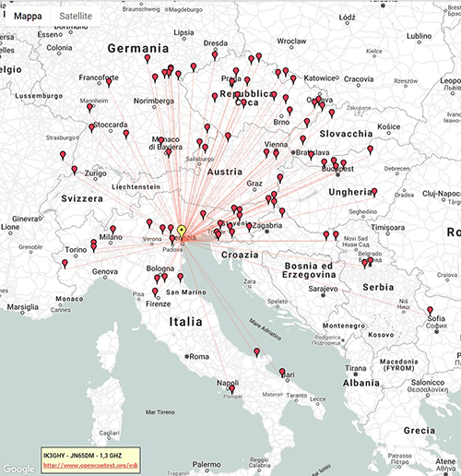Select the red marker at Sofia
This screenshot has width=461, height=476.
(430, 311)
